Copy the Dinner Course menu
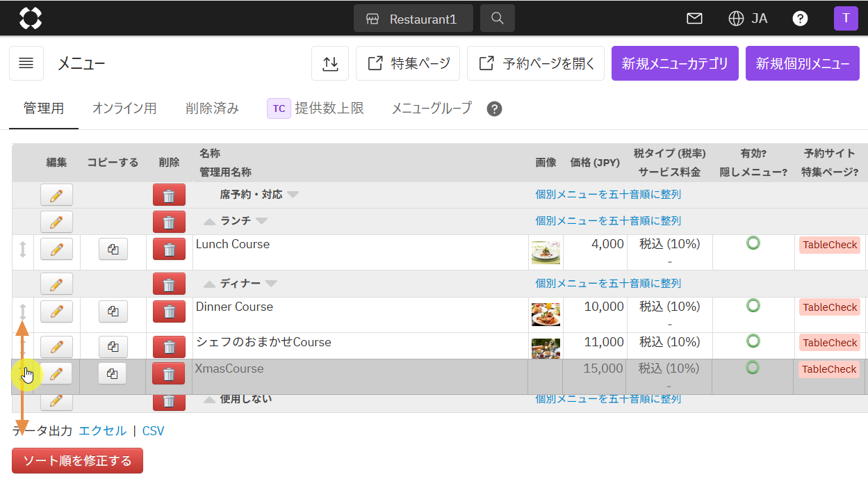The width and height of the screenshot is (868, 486). pyautogui.click(x=113, y=311)
